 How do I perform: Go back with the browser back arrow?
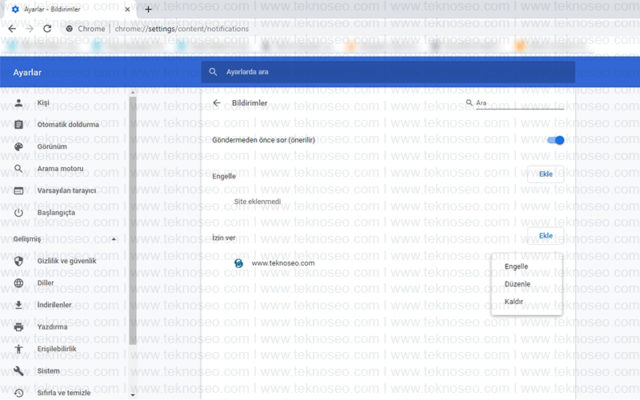click(12, 29)
